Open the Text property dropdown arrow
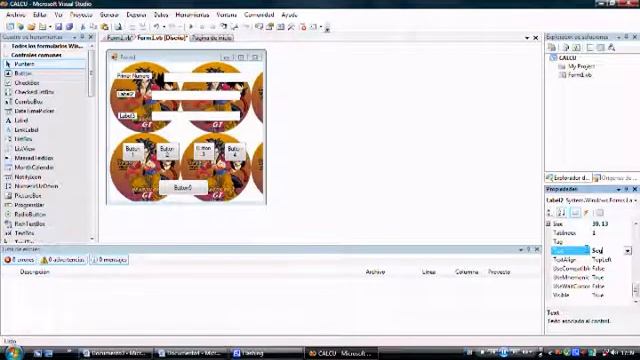Screen dimensions: 640x360 click(628, 251)
